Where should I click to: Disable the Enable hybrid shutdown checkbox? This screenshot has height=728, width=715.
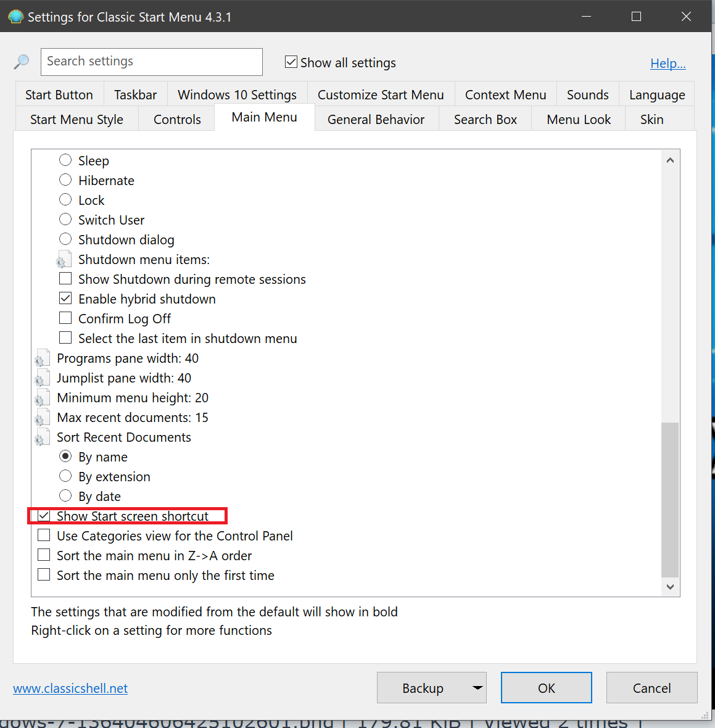(65, 299)
